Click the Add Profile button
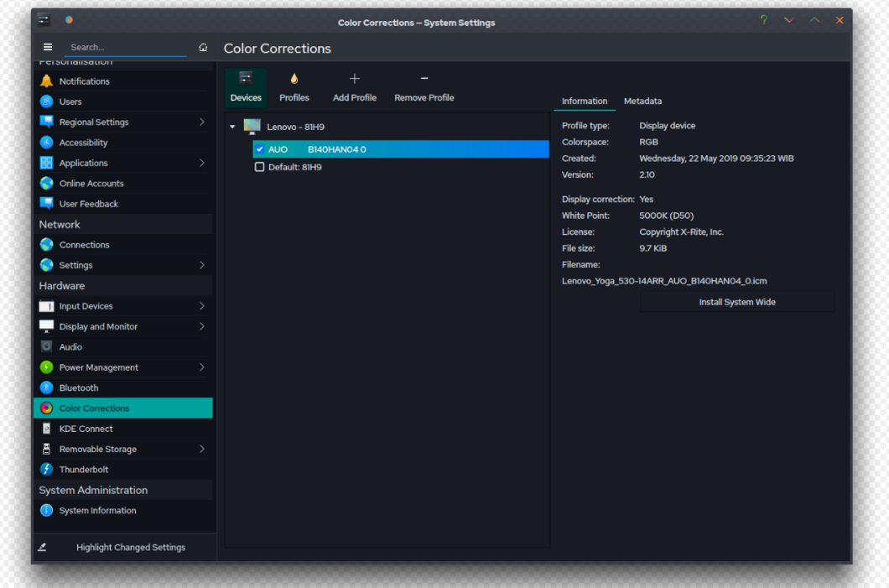The height and width of the screenshot is (588, 889). 354,87
